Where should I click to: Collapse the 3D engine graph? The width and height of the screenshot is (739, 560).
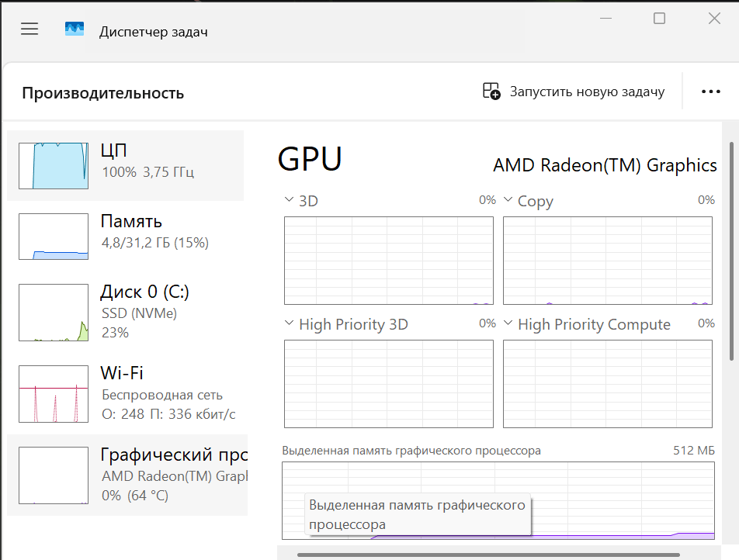[288, 199]
